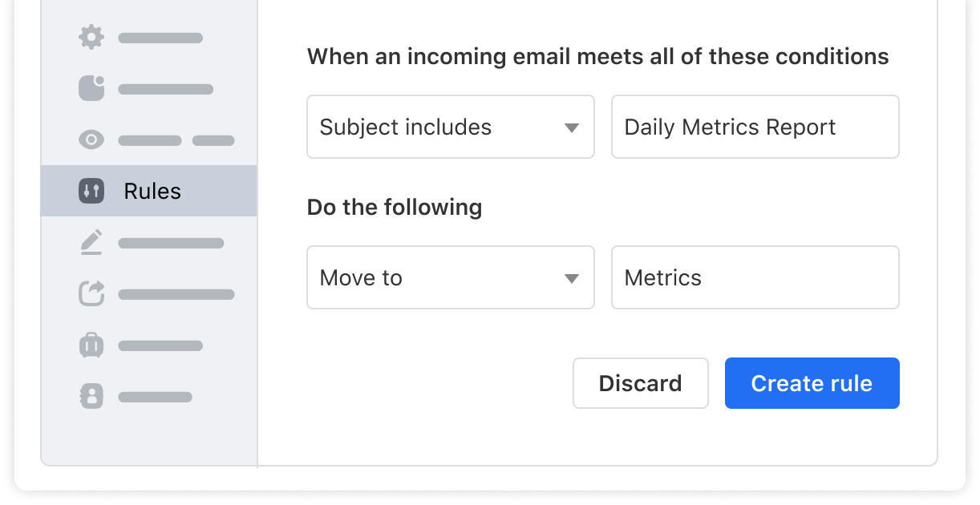The height and width of the screenshot is (505, 980).
Task: Select the highlighted Rules menu entry
Action: (x=152, y=191)
